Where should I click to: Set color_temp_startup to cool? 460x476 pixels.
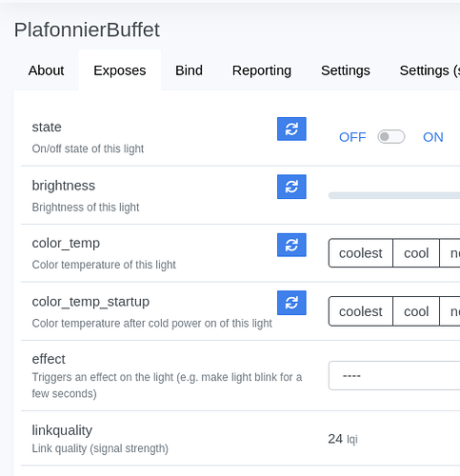tap(416, 311)
